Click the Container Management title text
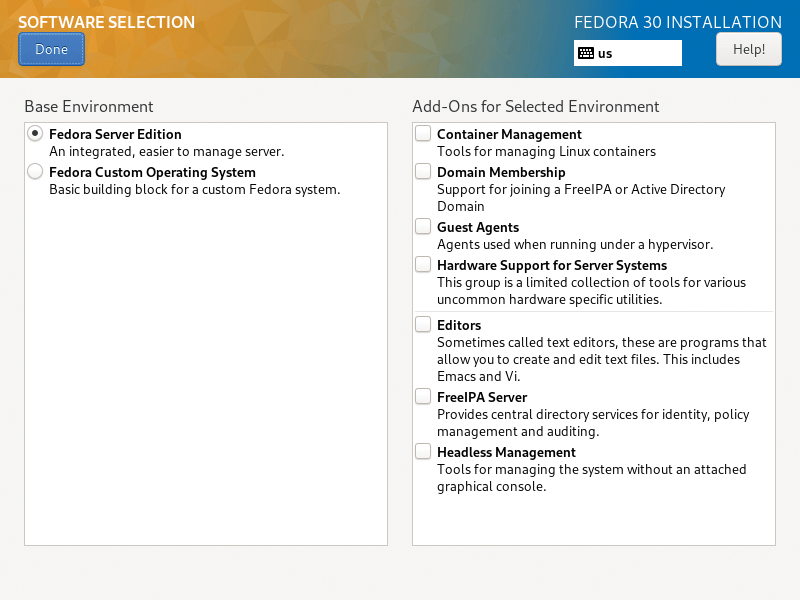The image size is (800, 600). pos(509,134)
